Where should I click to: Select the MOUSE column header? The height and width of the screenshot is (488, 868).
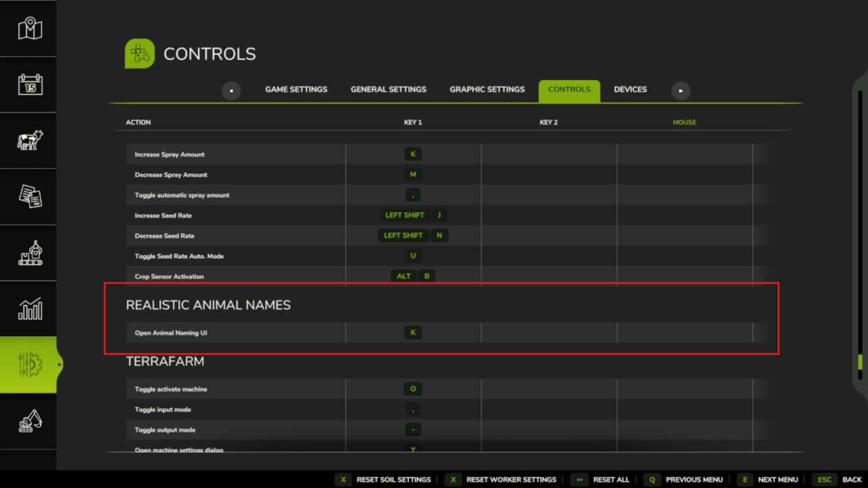(684, 122)
